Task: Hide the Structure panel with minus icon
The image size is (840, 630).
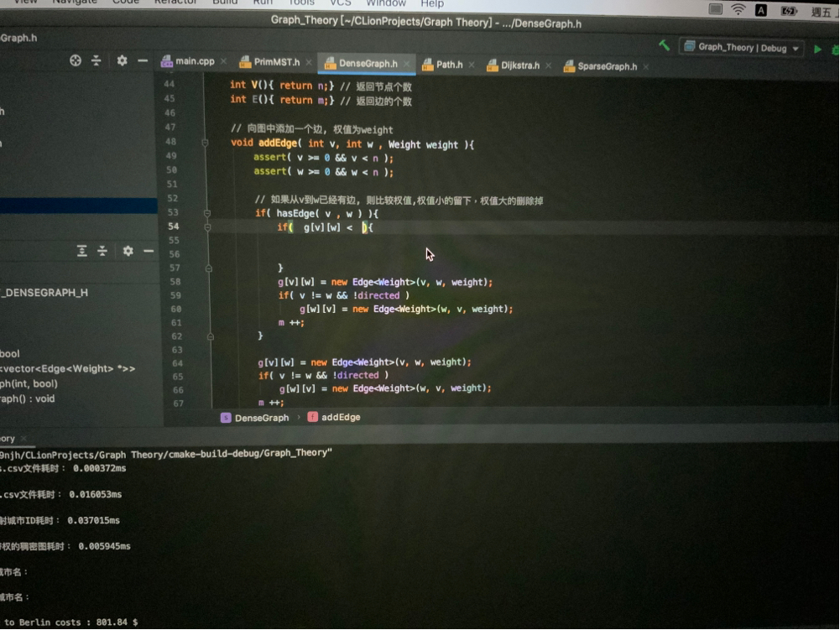Action: (x=149, y=251)
